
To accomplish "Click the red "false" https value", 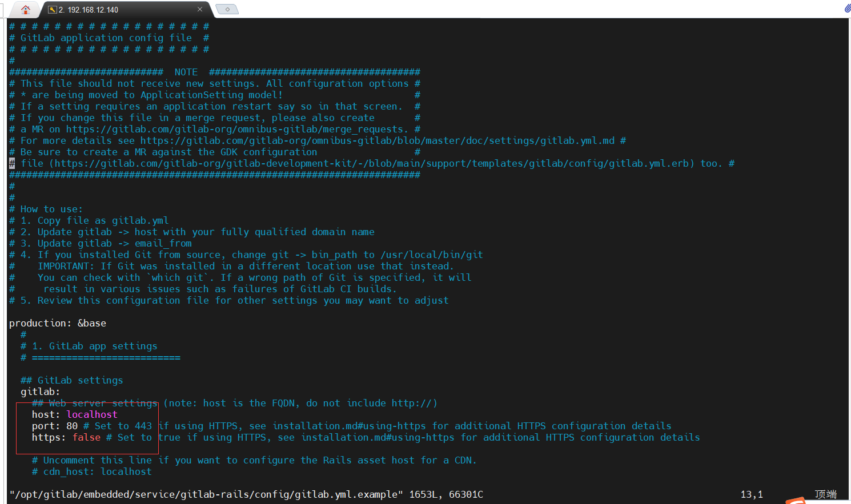I will point(86,437).
